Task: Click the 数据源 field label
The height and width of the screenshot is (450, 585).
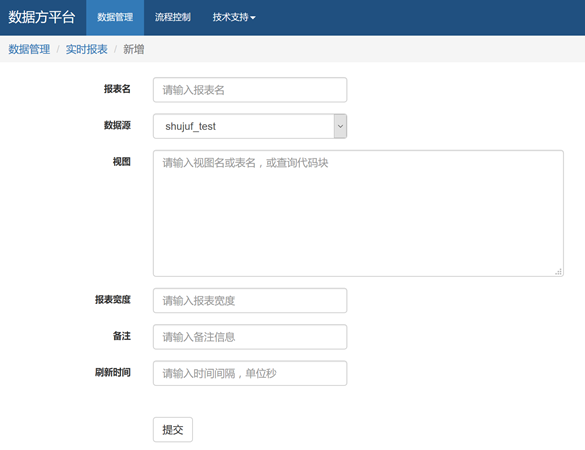Action: tap(117, 125)
